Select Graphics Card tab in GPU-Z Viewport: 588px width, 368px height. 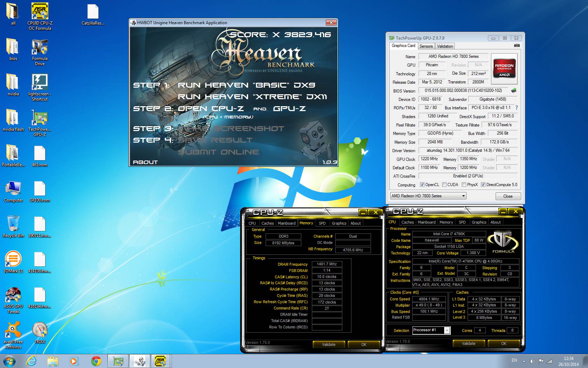(x=403, y=46)
